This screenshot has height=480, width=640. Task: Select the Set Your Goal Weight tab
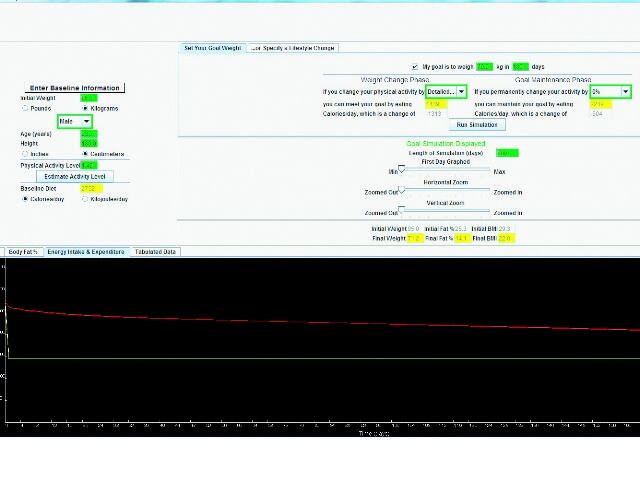pos(212,47)
